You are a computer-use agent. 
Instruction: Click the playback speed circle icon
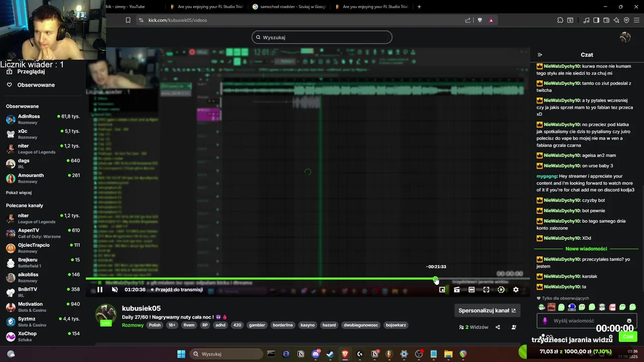click(x=501, y=290)
